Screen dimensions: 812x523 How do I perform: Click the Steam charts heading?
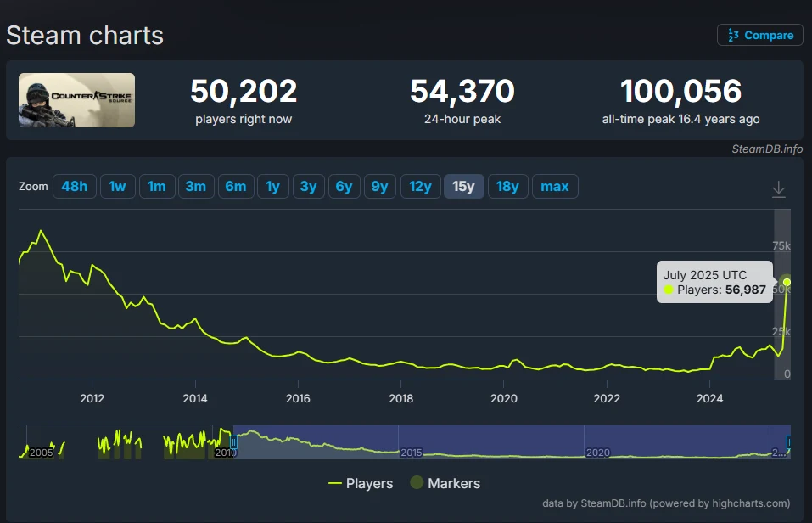click(85, 36)
